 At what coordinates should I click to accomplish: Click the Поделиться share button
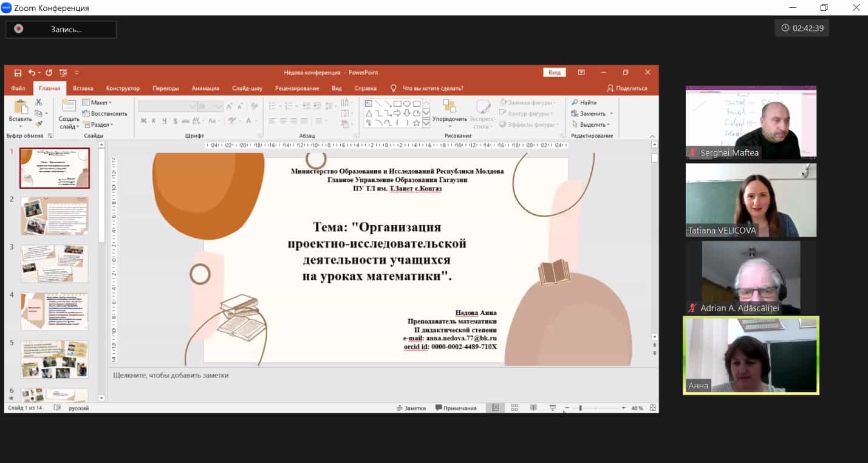[627, 88]
